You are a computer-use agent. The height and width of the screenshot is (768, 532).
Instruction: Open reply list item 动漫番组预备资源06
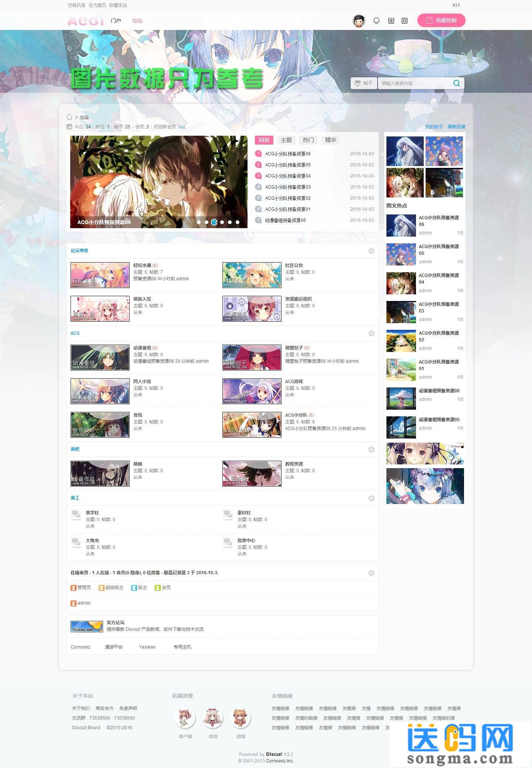click(x=285, y=220)
